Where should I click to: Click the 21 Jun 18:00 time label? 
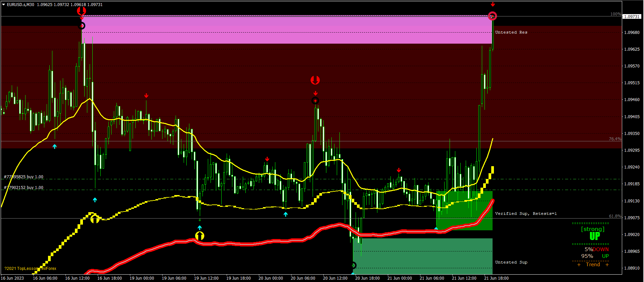coord(497,278)
